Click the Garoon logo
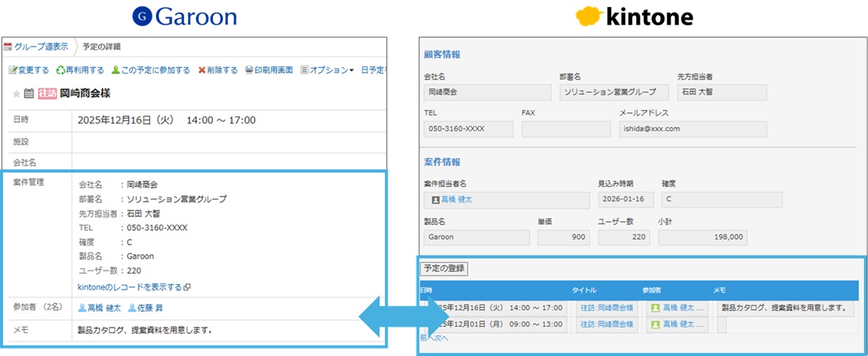Image resolution: width=868 pixels, height=356 pixels. [185, 17]
